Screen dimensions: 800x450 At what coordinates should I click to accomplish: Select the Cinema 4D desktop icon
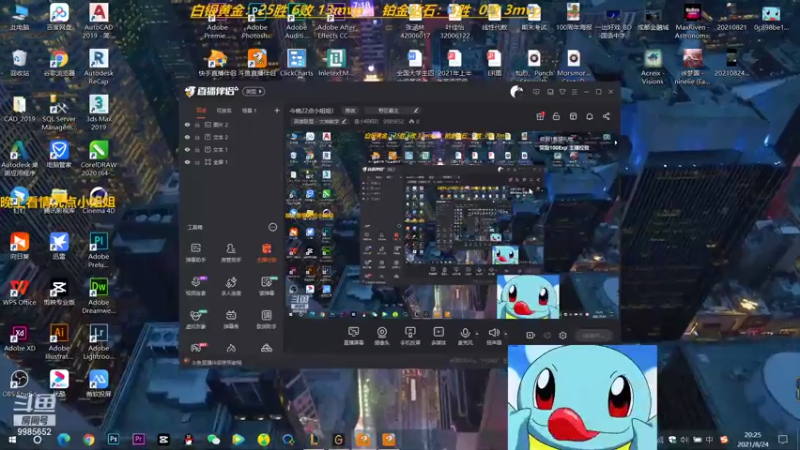(98, 201)
